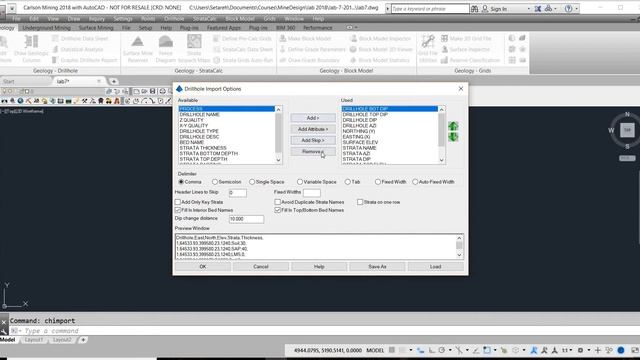Click the binoculars search icon
This screenshot has width=640, height=360.
[x=474, y=9]
